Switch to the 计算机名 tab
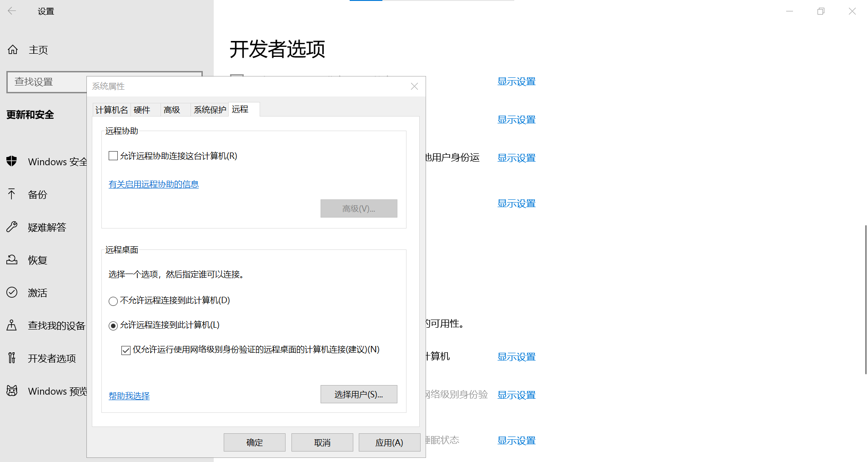This screenshot has height=462, width=868. click(111, 110)
